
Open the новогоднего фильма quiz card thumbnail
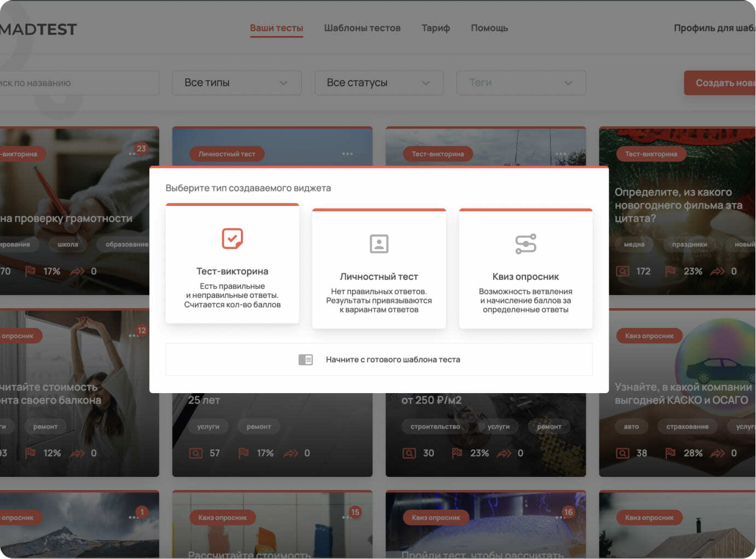click(677, 211)
